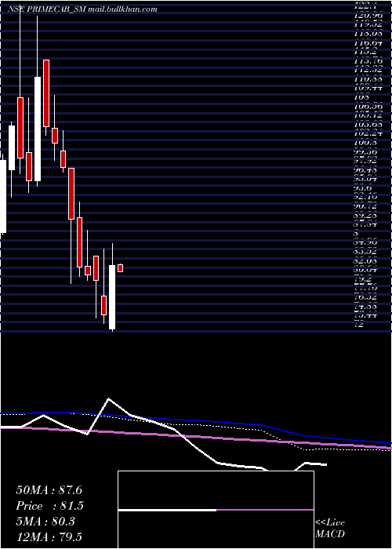
Task: Click the 72 price axis label at bottom
Action: [x=359, y=324]
